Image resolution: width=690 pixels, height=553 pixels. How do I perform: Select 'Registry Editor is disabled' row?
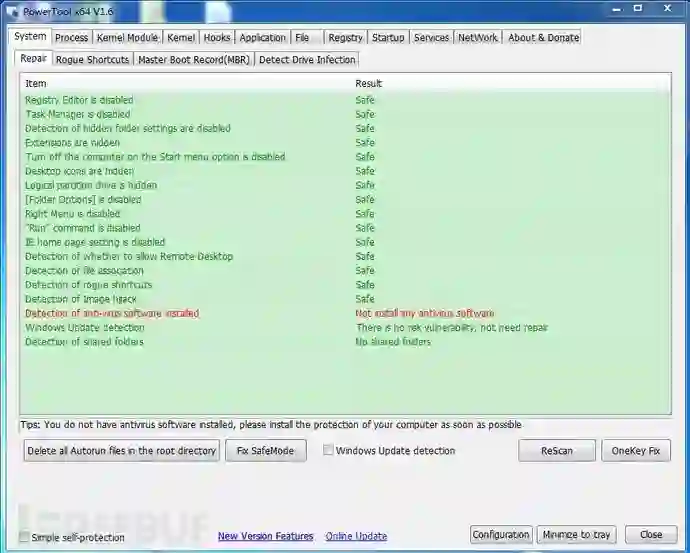[345, 100]
